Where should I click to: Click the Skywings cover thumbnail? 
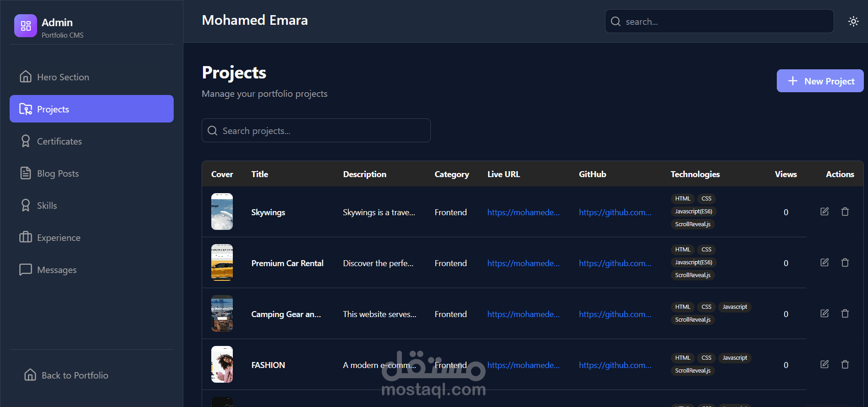222,212
